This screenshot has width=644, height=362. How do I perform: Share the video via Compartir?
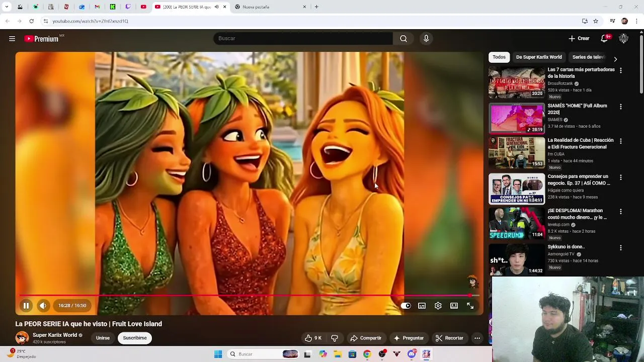click(366, 338)
